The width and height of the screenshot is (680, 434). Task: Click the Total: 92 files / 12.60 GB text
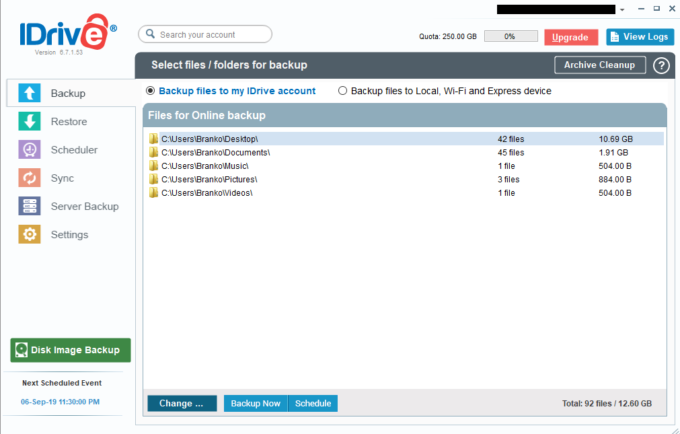pyautogui.click(x=607, y=403)
